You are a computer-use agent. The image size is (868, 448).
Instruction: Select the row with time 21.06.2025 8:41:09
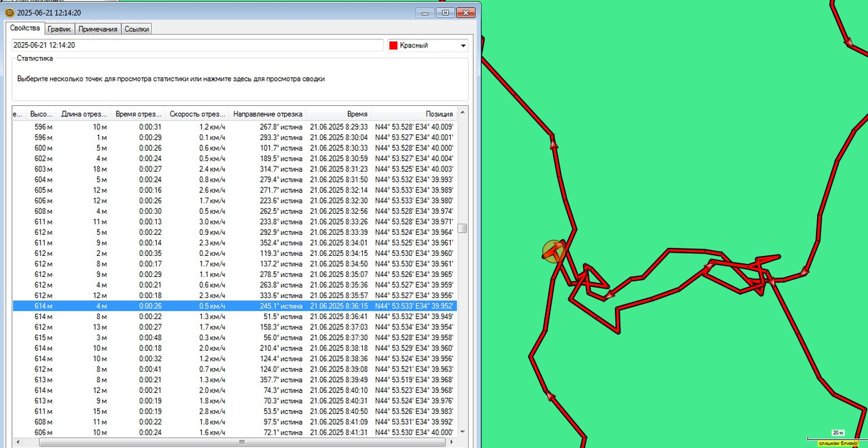(x=235, y=422)
